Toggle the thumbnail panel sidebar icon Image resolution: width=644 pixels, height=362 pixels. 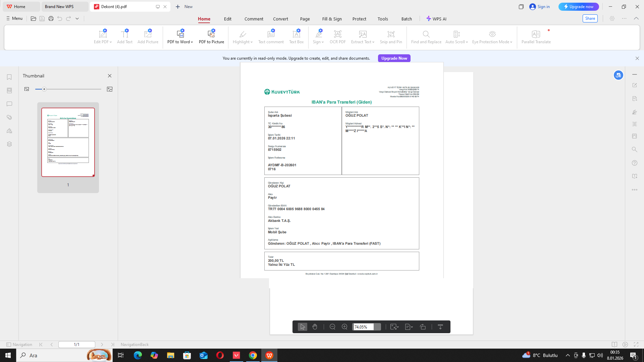click(x=9, y=90)
